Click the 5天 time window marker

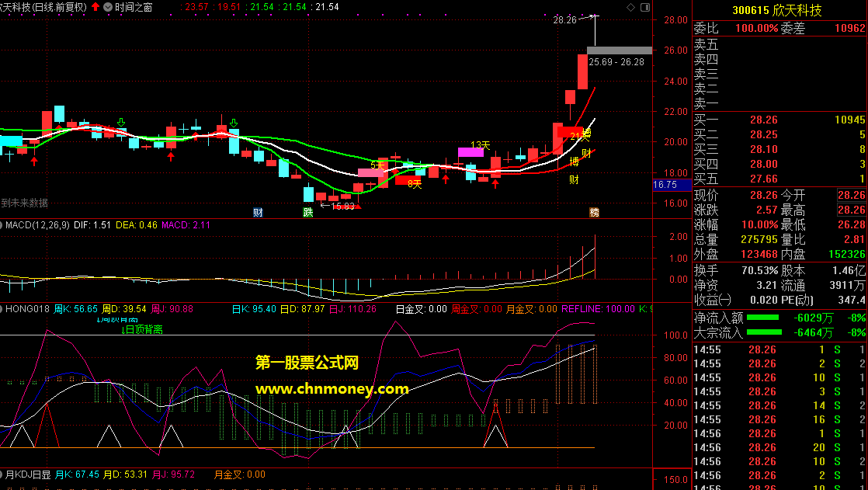click(377, 165)
